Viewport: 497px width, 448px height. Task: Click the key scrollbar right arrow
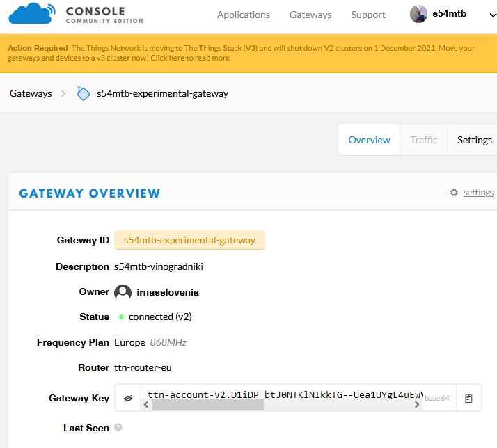point(417,405)
